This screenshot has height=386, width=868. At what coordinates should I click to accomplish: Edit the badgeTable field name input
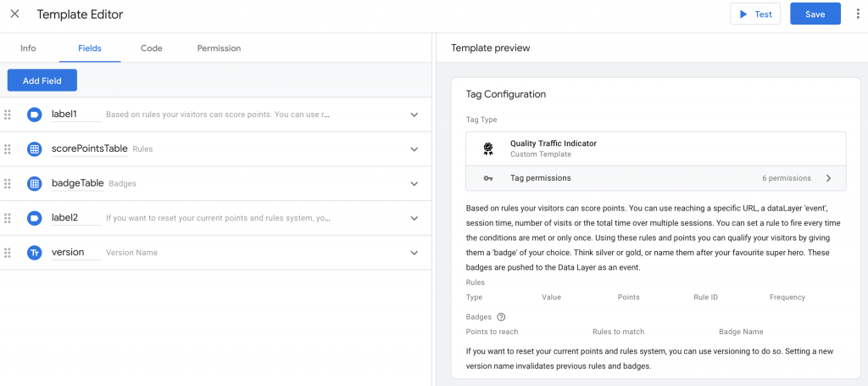(x=76, y=183)
